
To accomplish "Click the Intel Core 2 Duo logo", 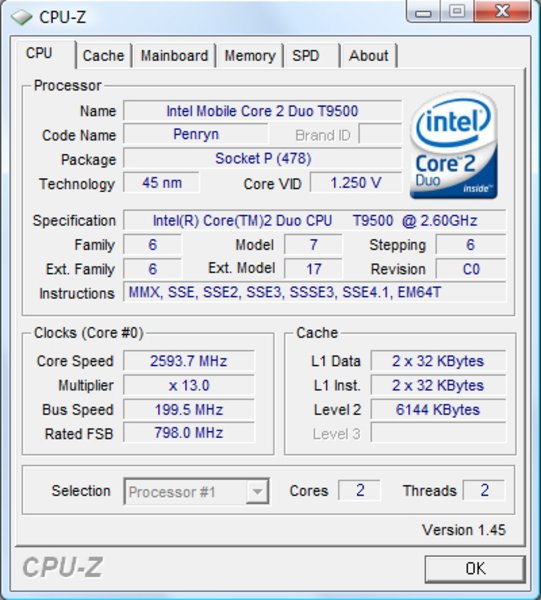I will click(x=454, y=145).
